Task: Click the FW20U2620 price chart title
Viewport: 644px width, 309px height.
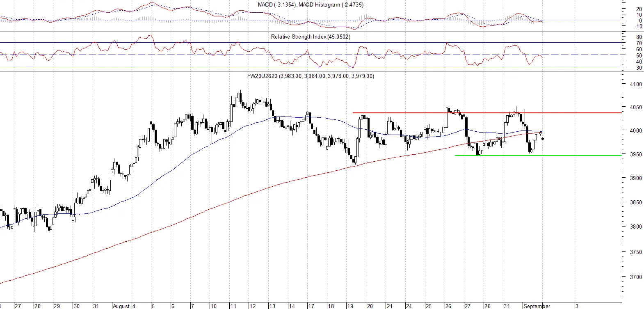Action: coord(311,76)
